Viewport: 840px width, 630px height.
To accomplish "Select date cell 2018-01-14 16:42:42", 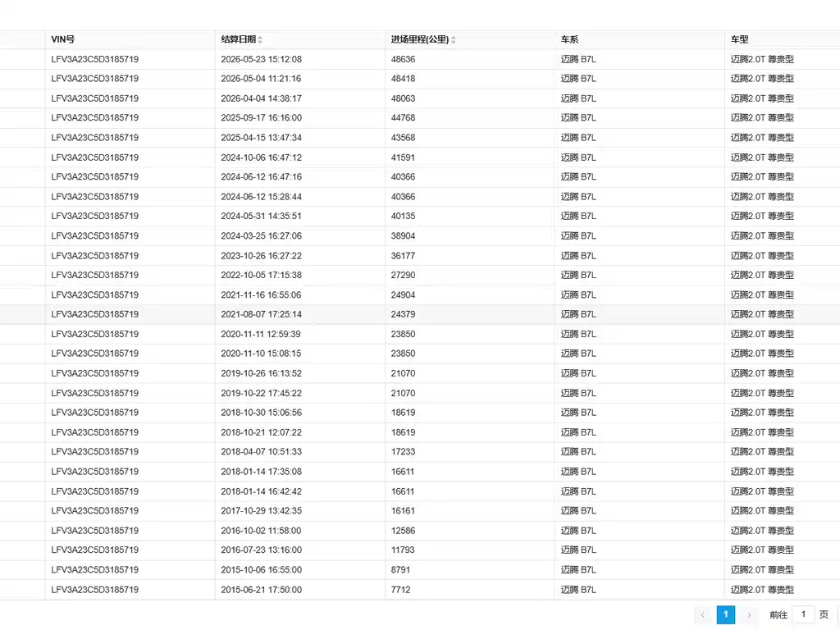I will 262,491.
